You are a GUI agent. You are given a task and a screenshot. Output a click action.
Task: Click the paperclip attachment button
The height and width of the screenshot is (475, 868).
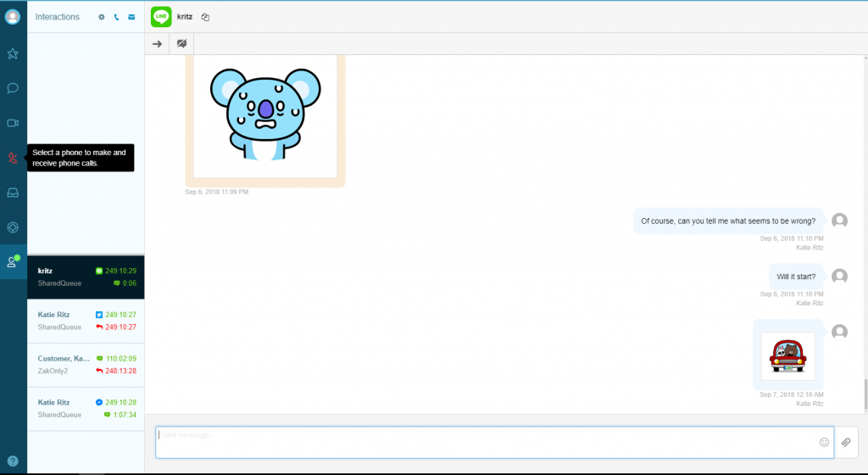coord(846,442)
